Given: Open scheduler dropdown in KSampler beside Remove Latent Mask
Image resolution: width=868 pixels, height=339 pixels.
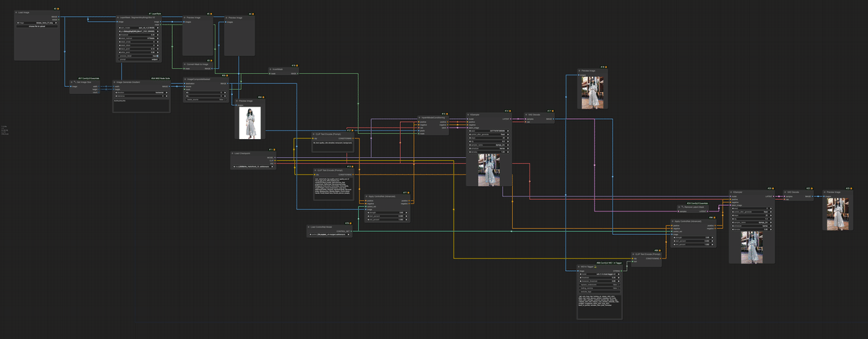Looking at the screenshot, I should (x=752, y=226).
